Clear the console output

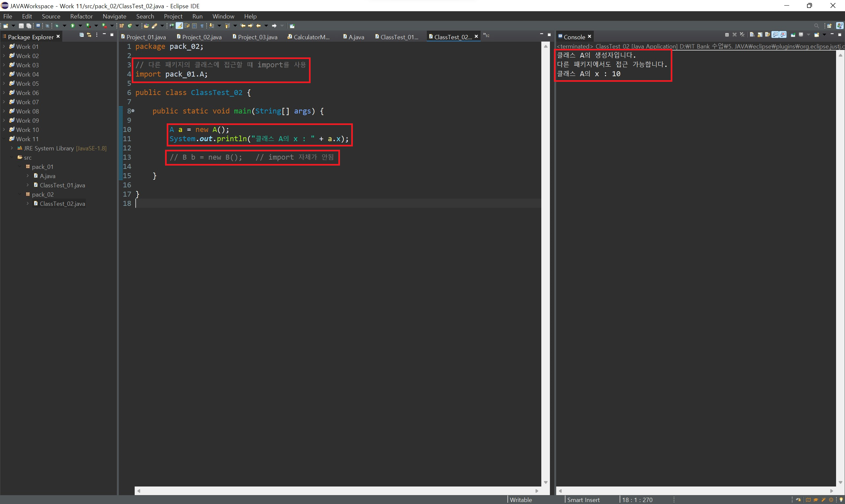coord(752,35)
